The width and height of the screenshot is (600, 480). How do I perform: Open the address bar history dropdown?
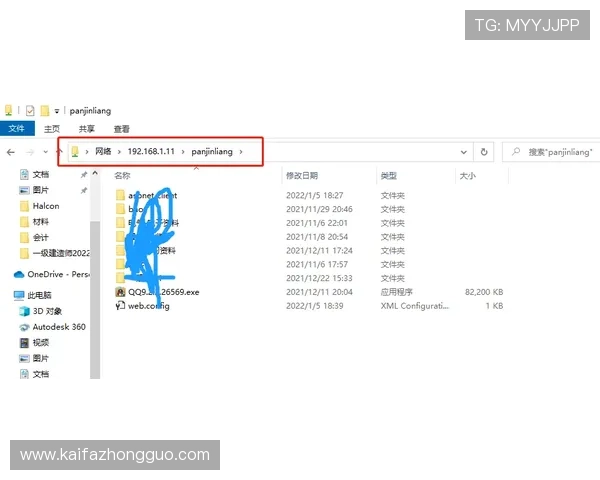coord(463,152)
